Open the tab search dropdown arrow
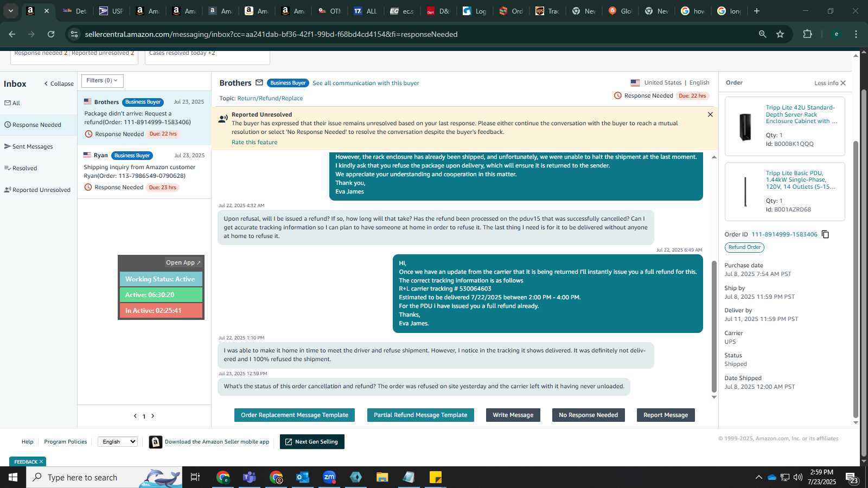The height and width of the screenshot is (488, 868). coord(10,11)
